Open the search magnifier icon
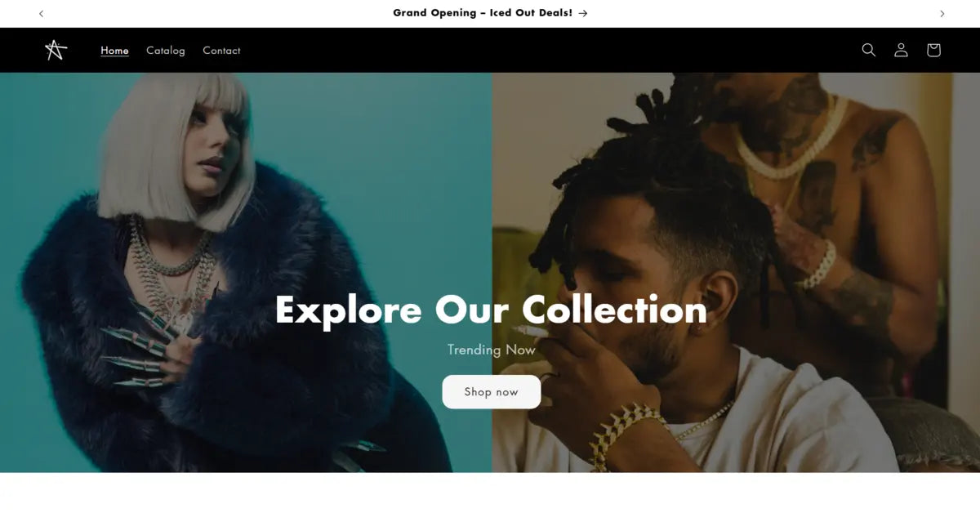Viewport: 980px width, 513px height. [868, 50]
